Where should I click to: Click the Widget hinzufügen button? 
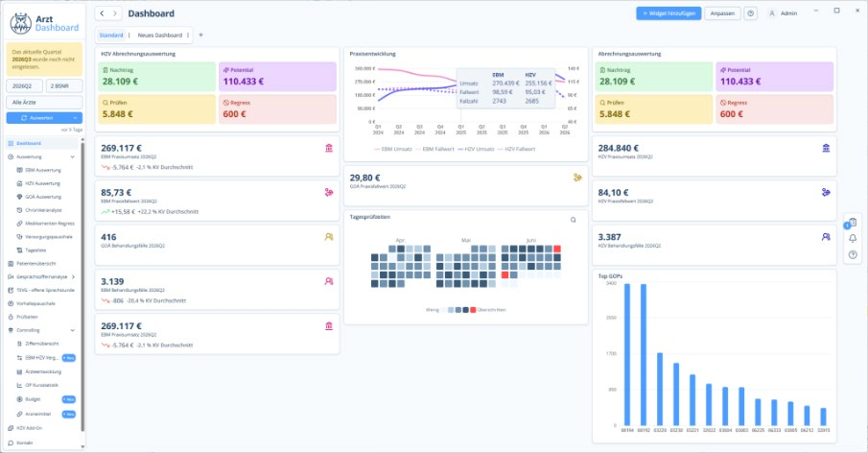click(669, 13)
